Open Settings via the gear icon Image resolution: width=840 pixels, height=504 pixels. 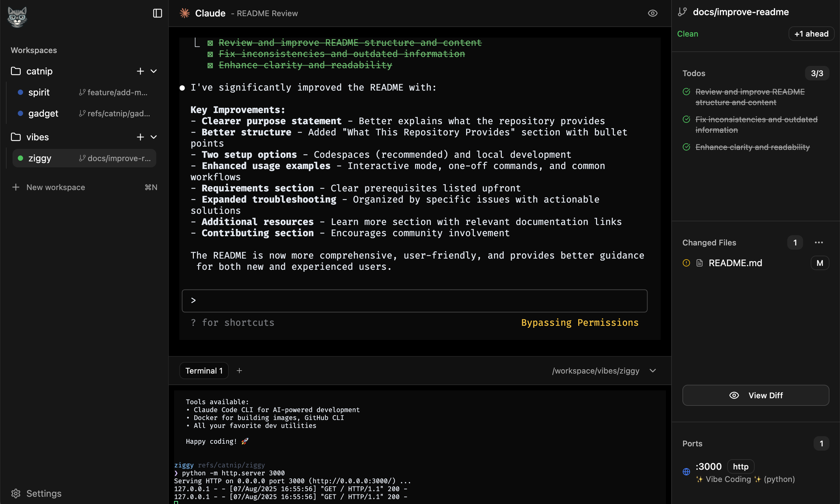tap(16, 493)
